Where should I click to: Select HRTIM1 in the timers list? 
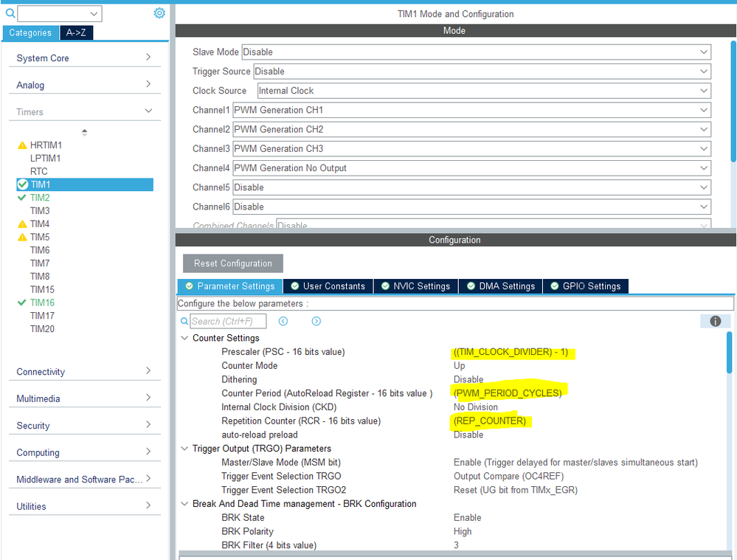(46, 145)
